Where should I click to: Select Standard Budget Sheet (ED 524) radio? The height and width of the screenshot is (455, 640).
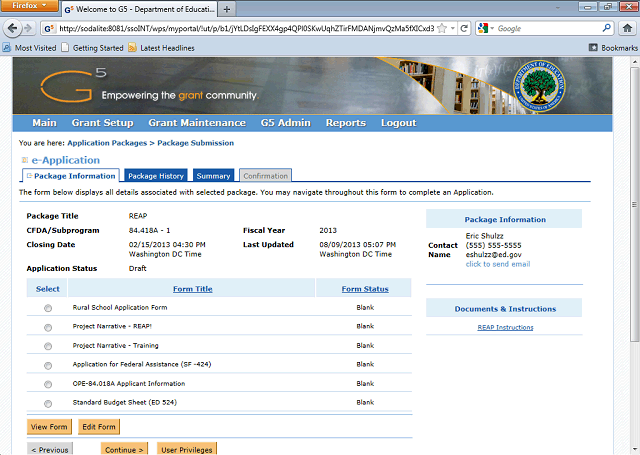[x=48, y=404]
